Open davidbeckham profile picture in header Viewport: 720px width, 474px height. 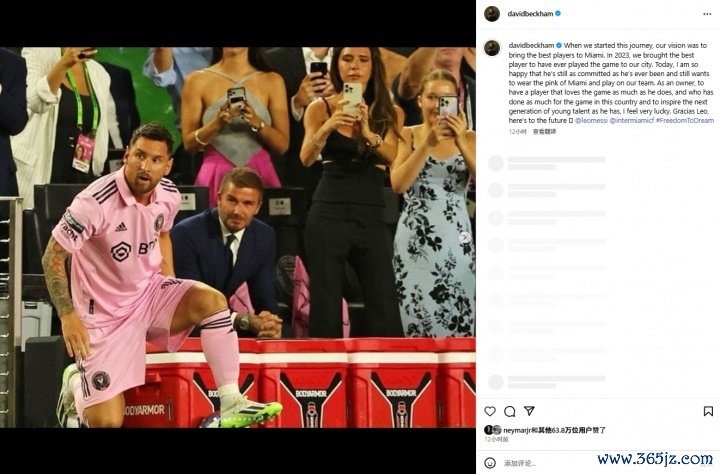coord(492,14)
